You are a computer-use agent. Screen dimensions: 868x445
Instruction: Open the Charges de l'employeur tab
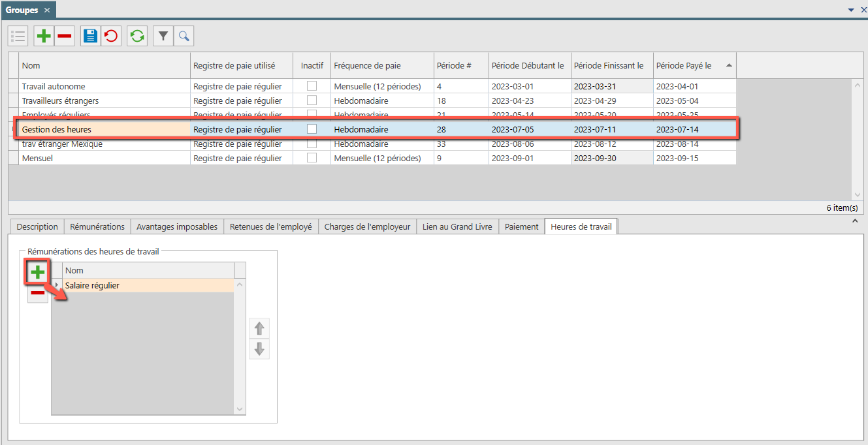[x=368, y=226]
